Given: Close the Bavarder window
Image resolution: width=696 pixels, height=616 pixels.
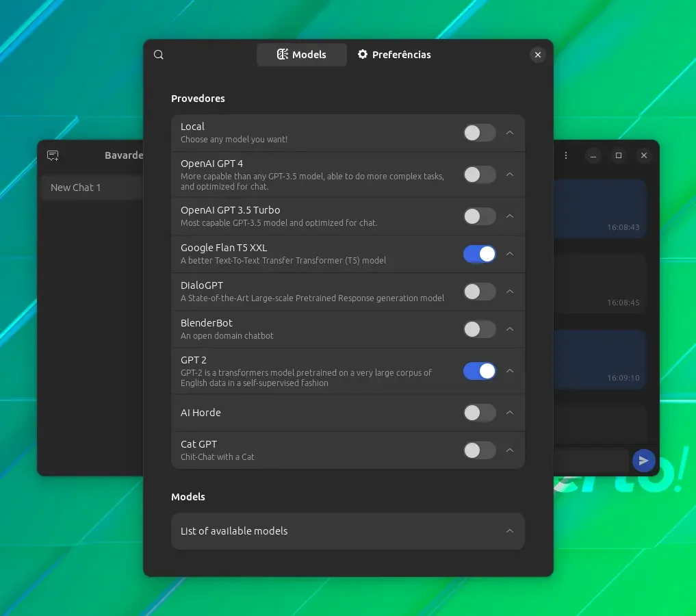Looking at the screenshot, I should tap(643, 155).
